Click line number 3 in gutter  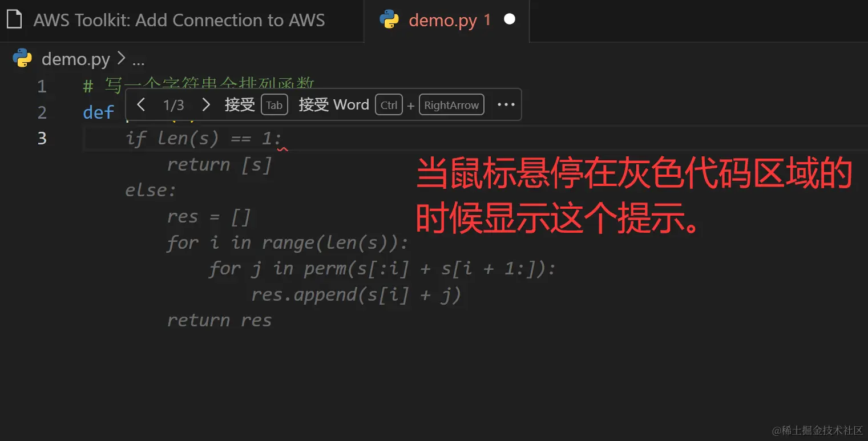click(42, 138)
